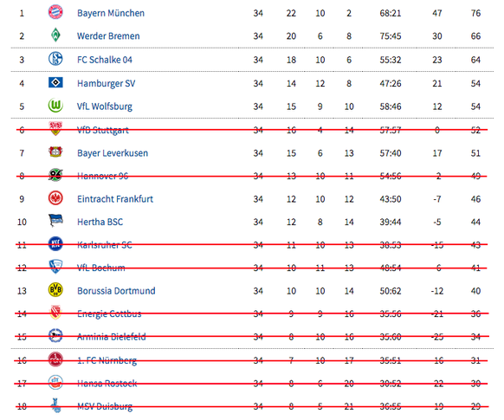Click the Hertha BSC flag logo

tap(55, 221)
